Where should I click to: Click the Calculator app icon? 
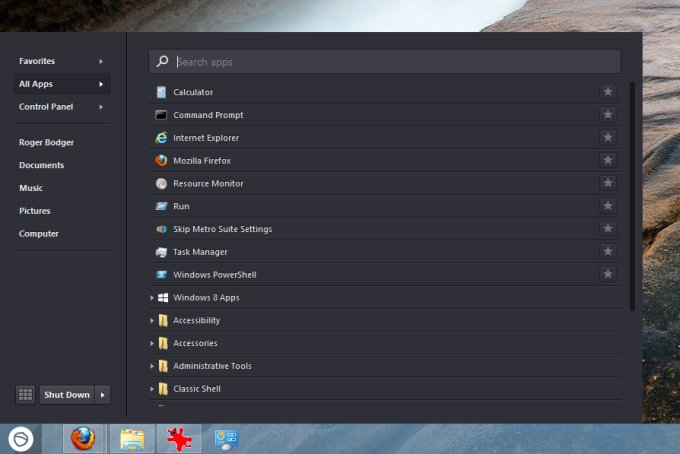(161, 92)
